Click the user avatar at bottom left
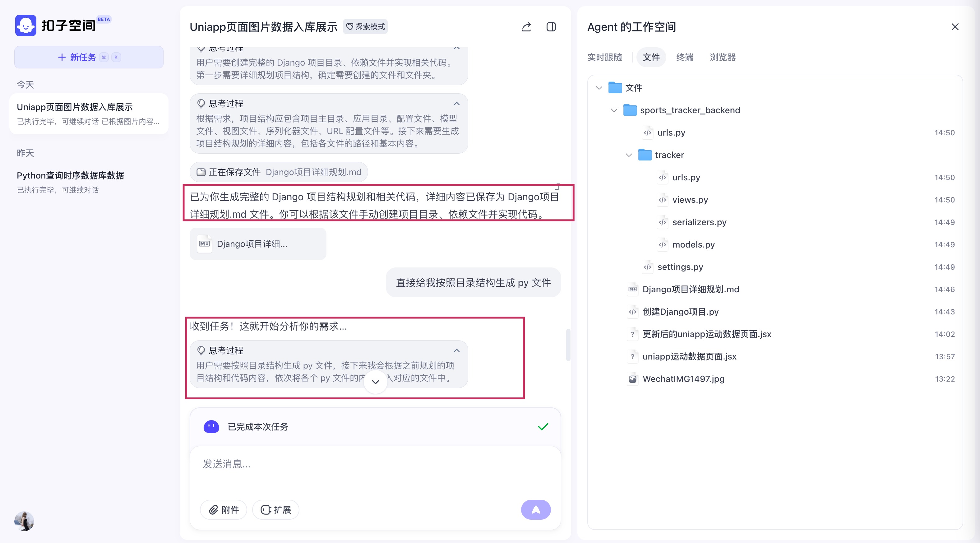Image resolution: width=980 pixels, height=543 pixels. click(24, 521)
